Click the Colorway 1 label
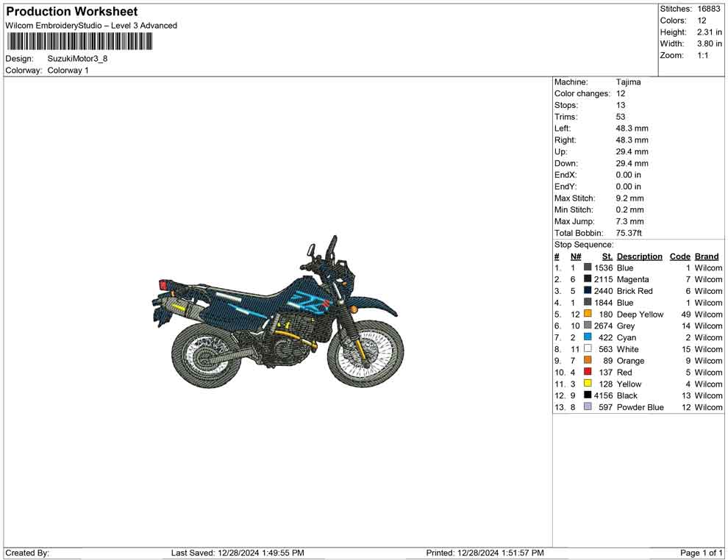Screen dimensions: 728x560 click(x=68, y=71)
